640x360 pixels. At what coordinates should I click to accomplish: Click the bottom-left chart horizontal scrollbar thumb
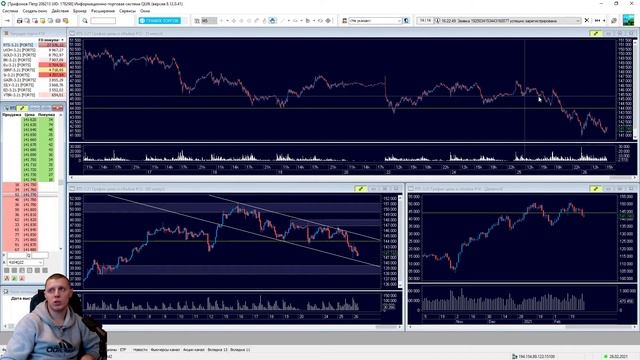pos(386,327)
